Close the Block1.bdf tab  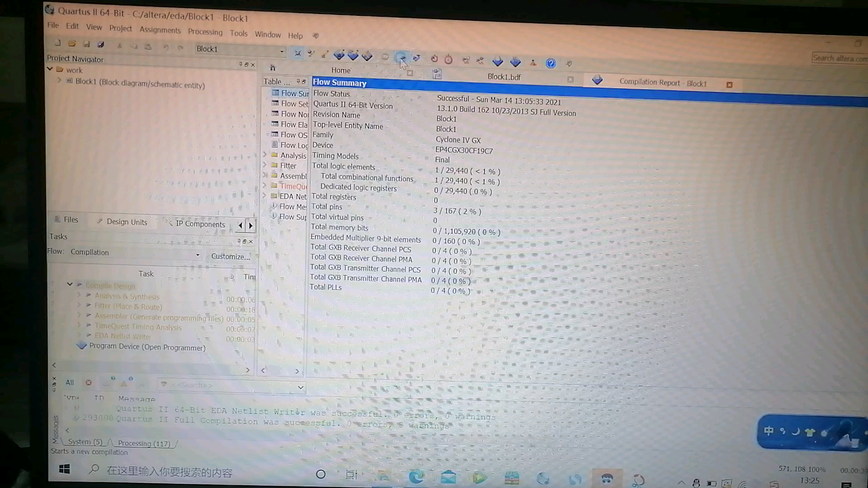pos(571,80)
